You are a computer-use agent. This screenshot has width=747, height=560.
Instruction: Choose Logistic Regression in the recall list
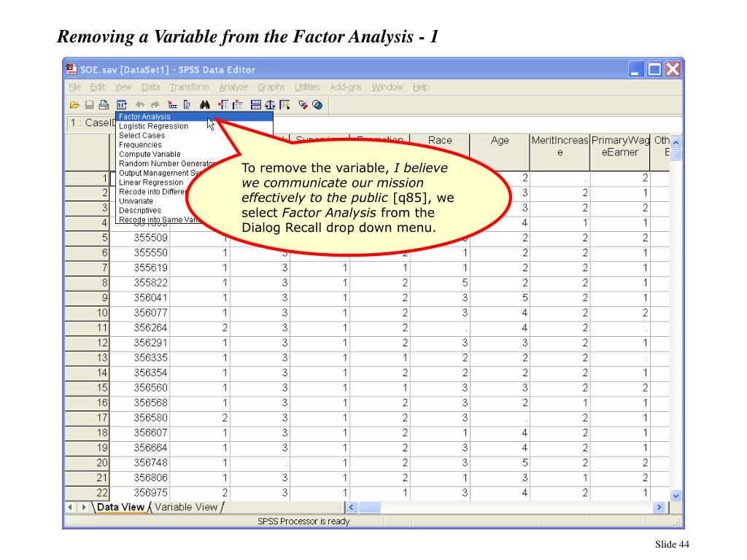coord(153,126)
